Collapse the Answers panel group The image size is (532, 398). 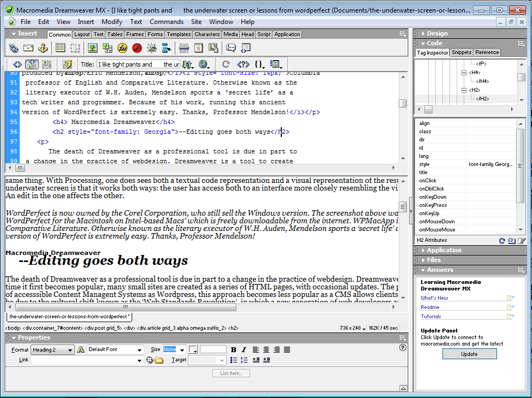(x=423, y=270)
